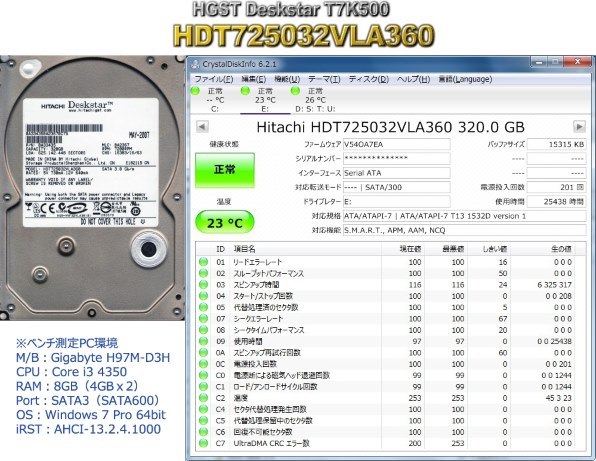
Task: Click status icon of row 09 使用時間
Action: tap(204, 341)
